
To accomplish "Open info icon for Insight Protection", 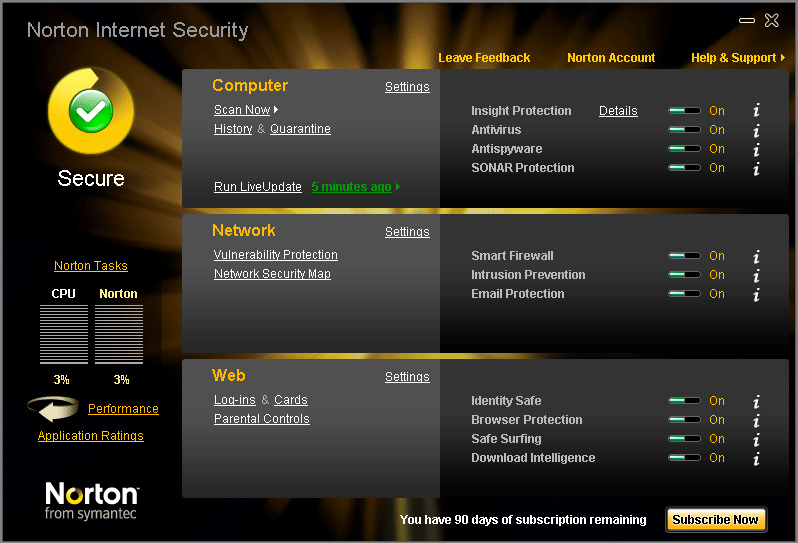I will click(x=756, y=110).
